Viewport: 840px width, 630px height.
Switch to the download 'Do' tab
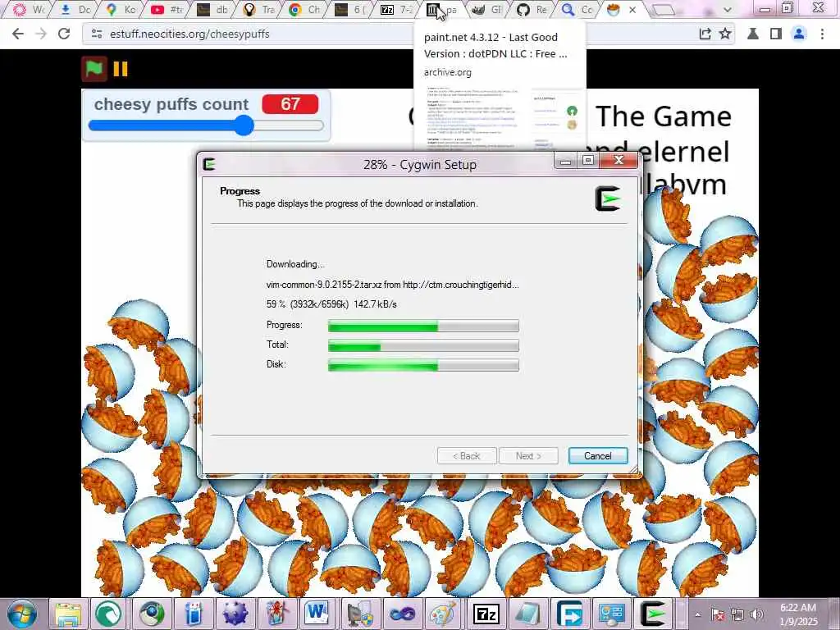point(75,9)
